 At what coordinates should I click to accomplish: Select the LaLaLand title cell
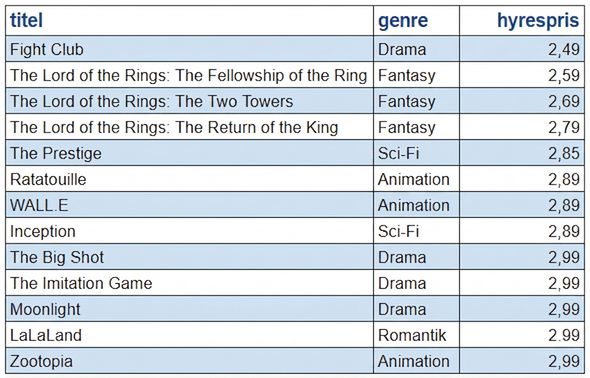click(x=189, y=335)
